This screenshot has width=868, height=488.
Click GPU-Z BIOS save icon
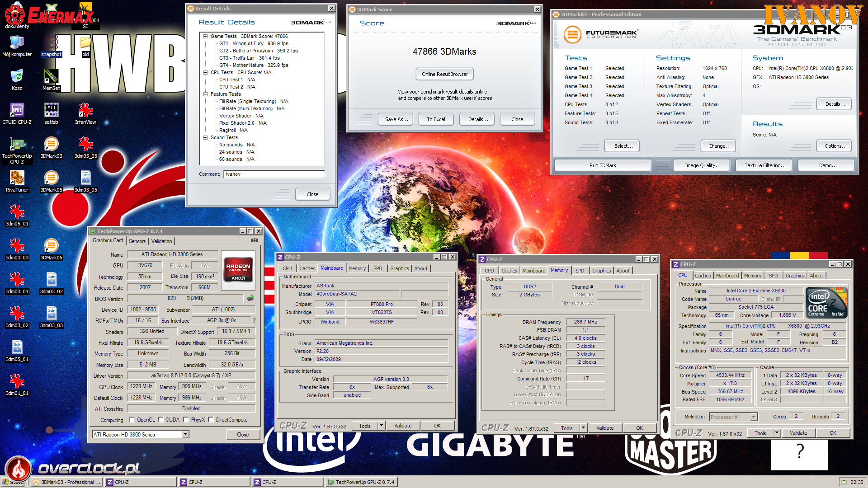pos(250,298)
